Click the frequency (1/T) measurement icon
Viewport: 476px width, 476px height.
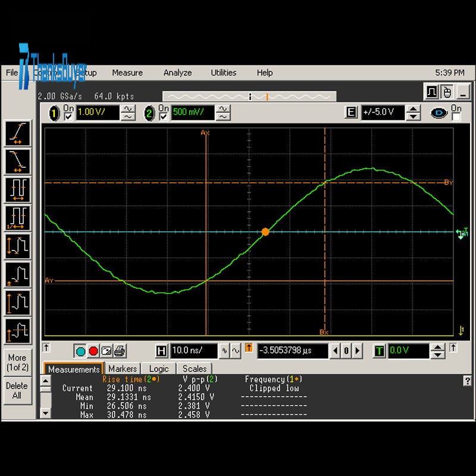[17, 218]
